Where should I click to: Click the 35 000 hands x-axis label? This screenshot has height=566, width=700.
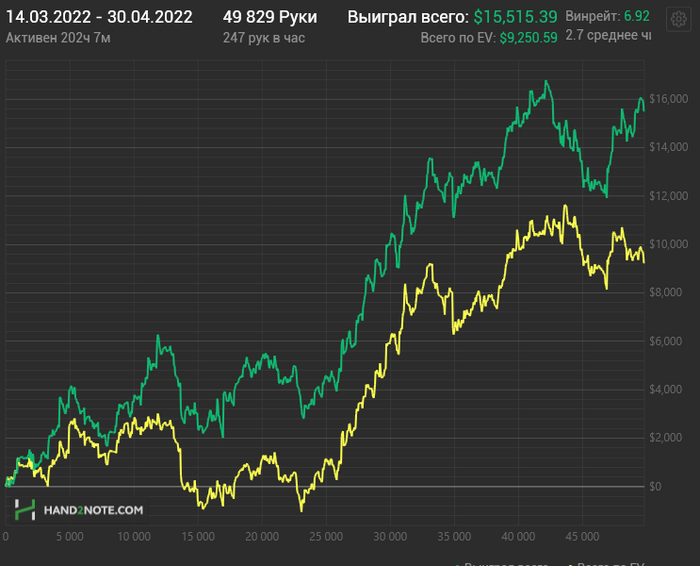point(454,537)
